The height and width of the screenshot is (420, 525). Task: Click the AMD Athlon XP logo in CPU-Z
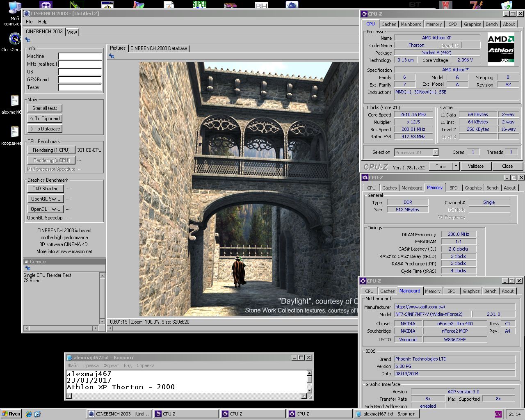pos(501,49)
